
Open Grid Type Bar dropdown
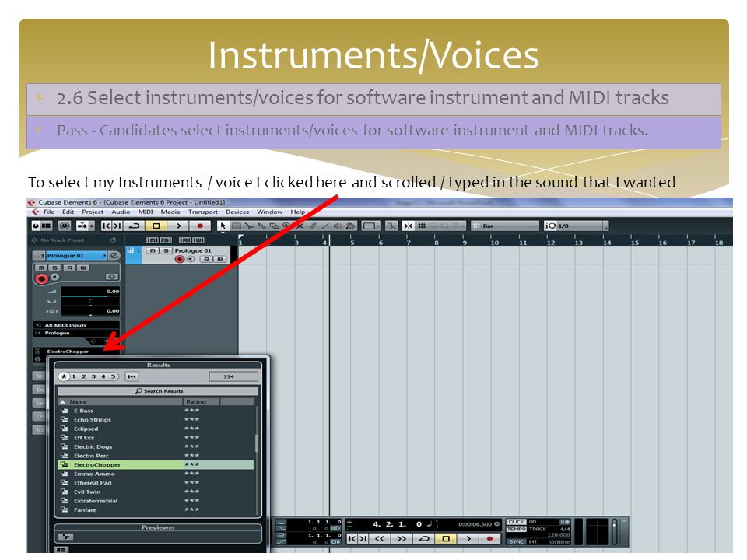tap(505, 226)
